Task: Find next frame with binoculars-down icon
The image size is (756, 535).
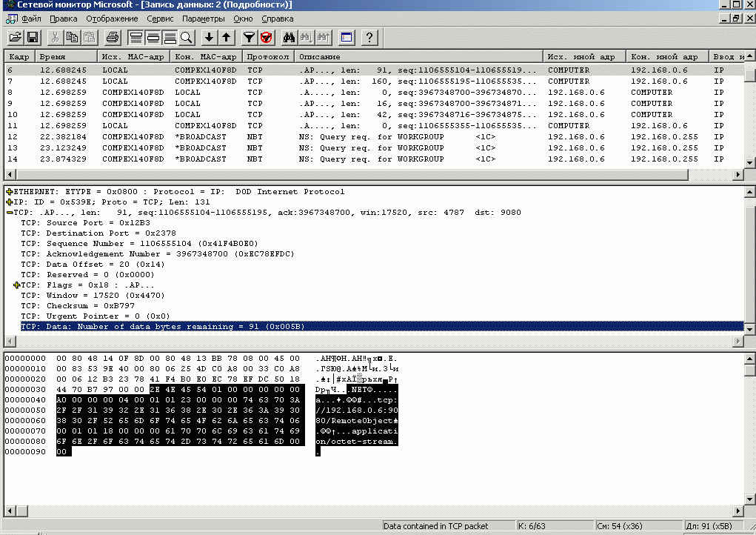Action: (x=306, y=38)
